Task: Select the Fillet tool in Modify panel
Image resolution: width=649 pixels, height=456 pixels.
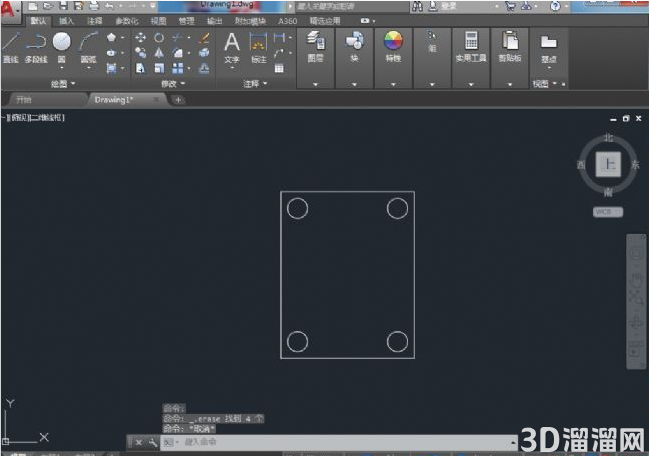Action: point(177,53)
